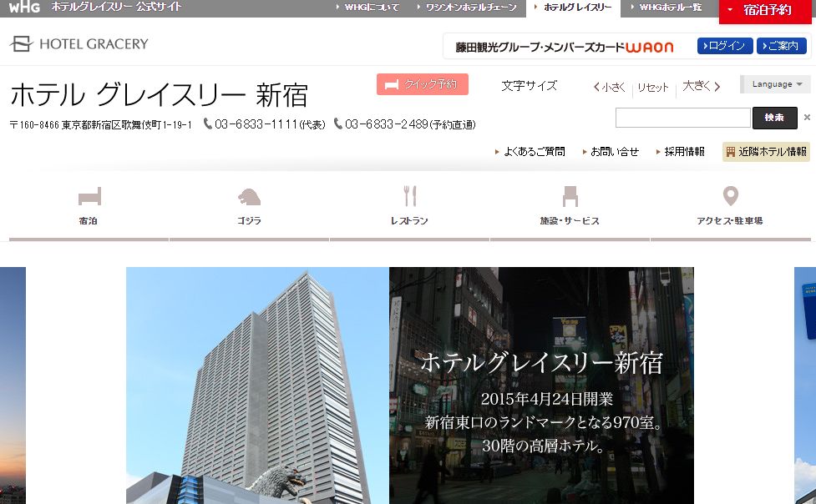The width and height of the screenshot is (816, 504).
Task: Open the アクセス・駐車場 map pin menu
Action: (x=730, y=206)
